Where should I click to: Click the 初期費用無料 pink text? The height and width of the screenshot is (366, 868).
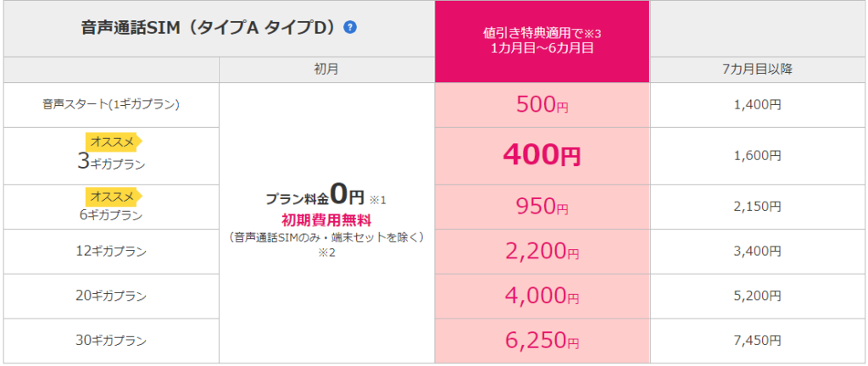pyautogui.click(x=326, y=220)
